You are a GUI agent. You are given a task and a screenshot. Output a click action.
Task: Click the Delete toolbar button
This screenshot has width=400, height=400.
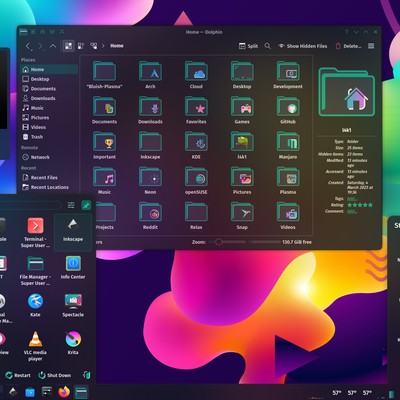pyautogui.click(x=348, y=46)
